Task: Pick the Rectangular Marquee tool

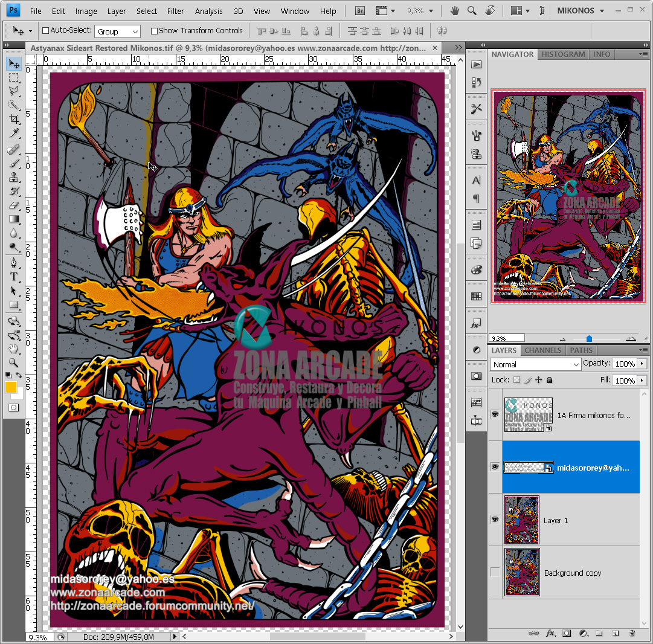Action: (14, 77)
